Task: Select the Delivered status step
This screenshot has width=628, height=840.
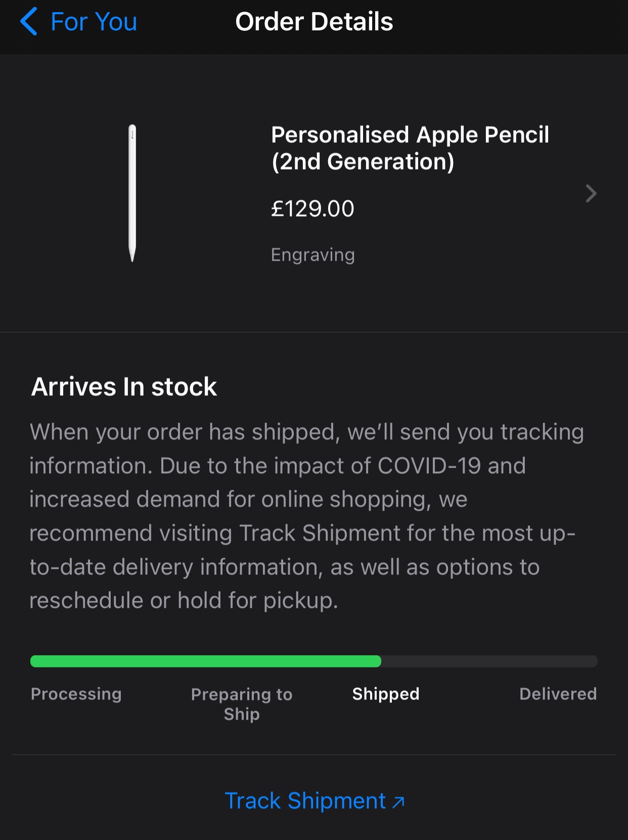Action: click(558, 694)
